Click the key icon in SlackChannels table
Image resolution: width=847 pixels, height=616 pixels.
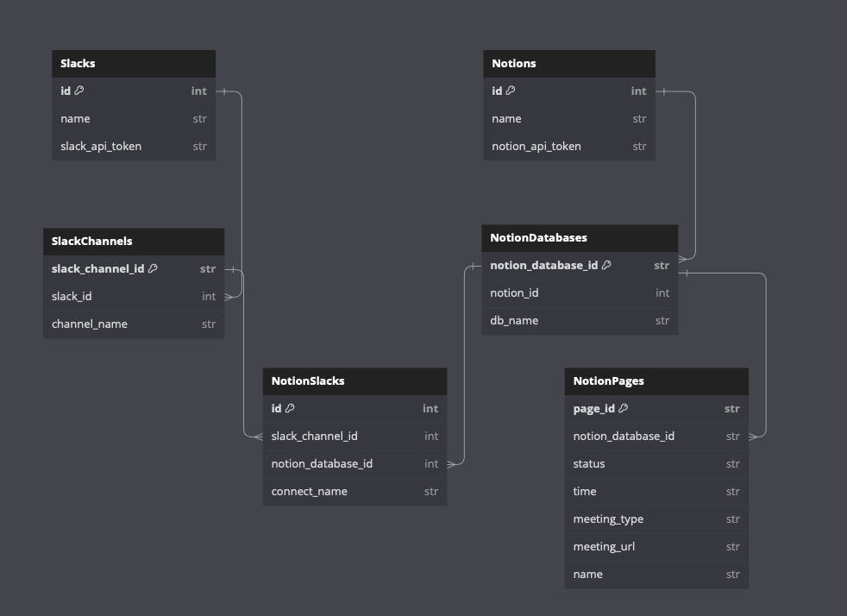coord(153,268)
